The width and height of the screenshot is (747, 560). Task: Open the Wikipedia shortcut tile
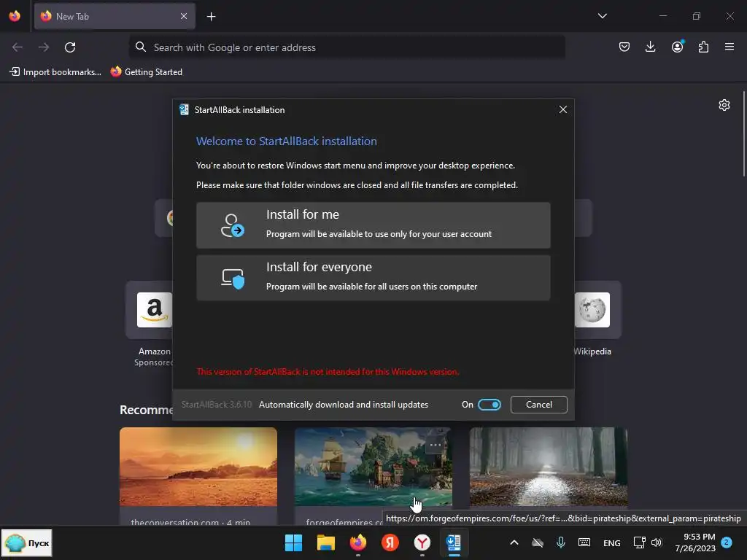click(x=592, y=310)
